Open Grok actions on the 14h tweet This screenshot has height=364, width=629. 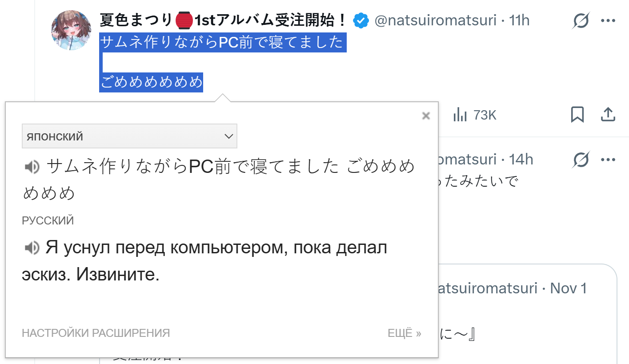tap(581, 160)
